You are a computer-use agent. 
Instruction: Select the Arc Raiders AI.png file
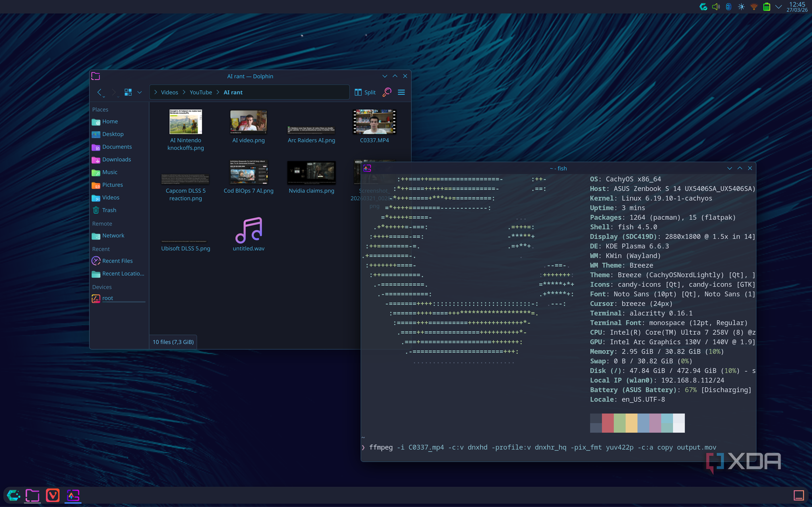click(x=312, y=134)
